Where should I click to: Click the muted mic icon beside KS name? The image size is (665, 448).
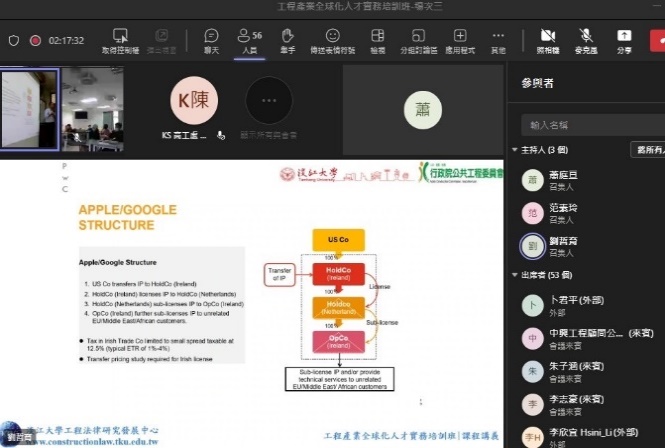pyautogui.click(x=221, y=135)
